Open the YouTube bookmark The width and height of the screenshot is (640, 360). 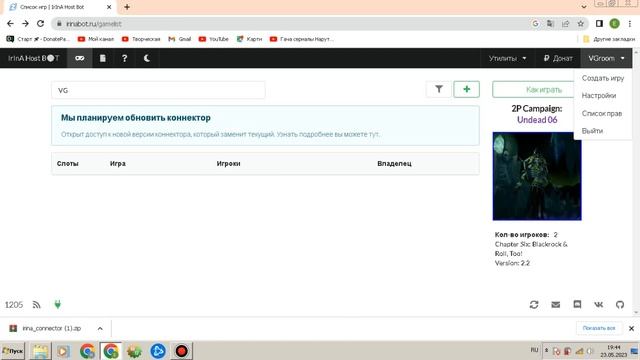click(x=213, y=39)
